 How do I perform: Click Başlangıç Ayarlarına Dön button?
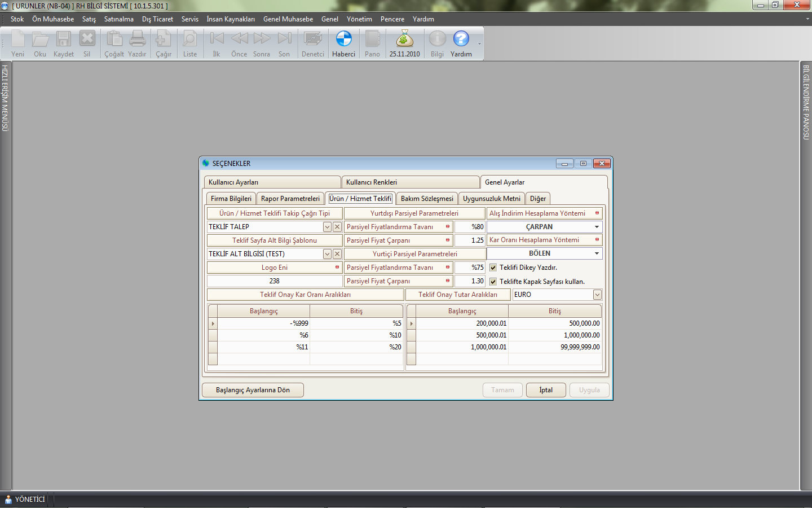click(x=253, y=390)
